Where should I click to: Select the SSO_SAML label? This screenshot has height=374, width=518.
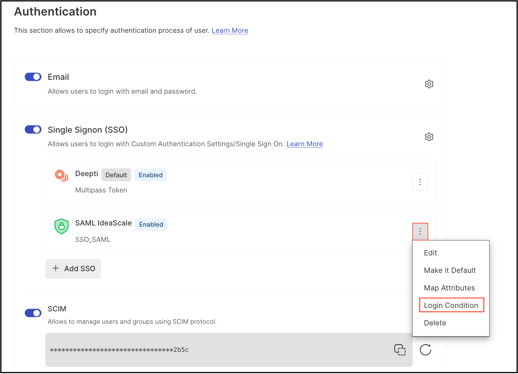point(93,240)
